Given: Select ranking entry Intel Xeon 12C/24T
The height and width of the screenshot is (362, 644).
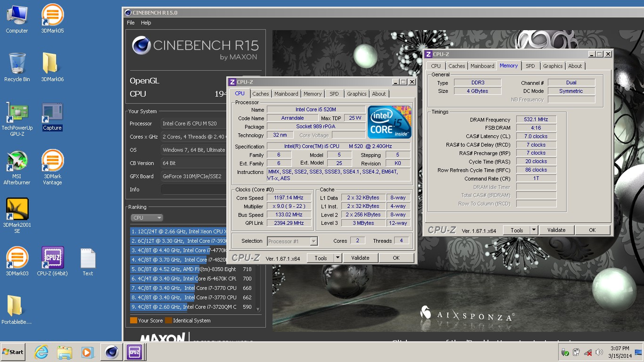Looking at the screenshot, I should 179,231.
